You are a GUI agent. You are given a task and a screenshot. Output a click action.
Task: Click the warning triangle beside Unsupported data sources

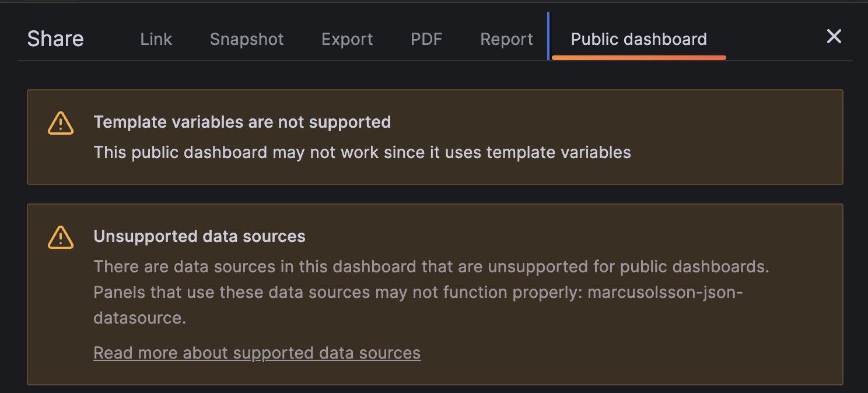(x=60, y=237)
